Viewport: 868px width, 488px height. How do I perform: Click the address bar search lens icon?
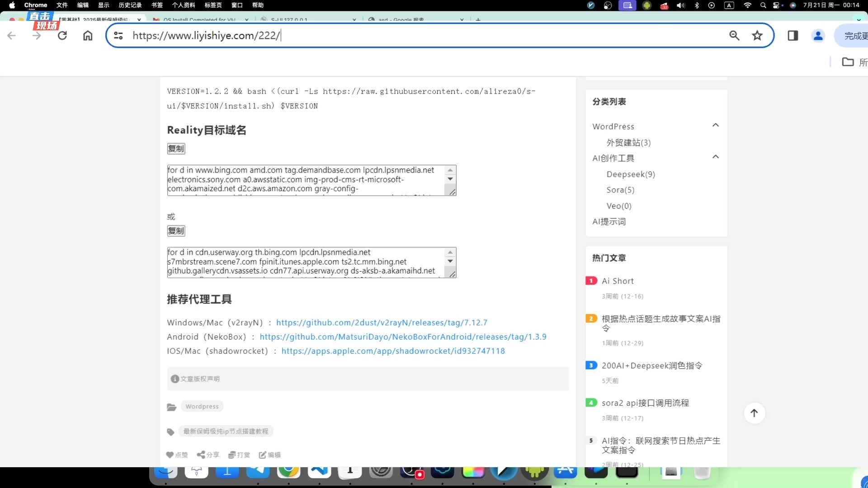734,36
